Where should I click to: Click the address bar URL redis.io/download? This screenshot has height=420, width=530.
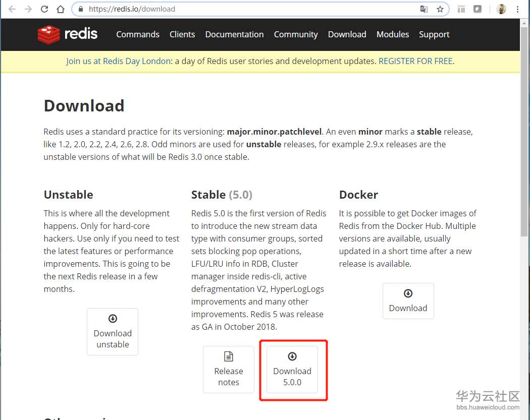coord(132,9)
